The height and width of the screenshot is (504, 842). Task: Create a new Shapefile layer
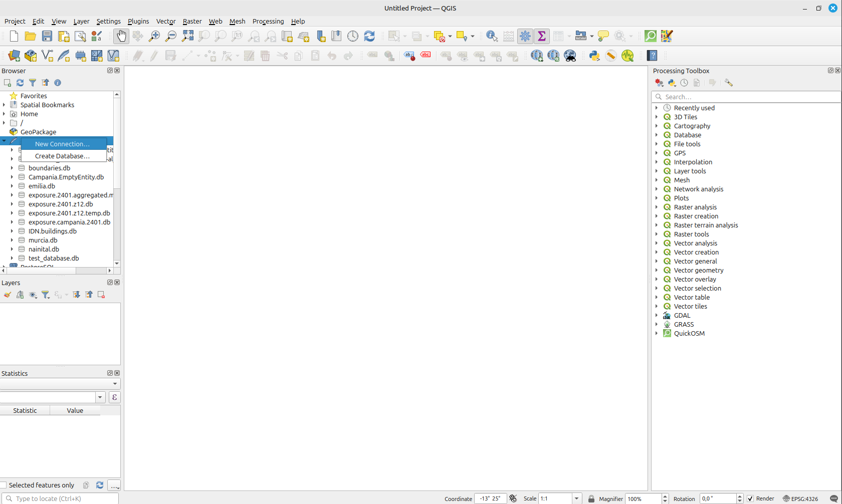[47, 56]
